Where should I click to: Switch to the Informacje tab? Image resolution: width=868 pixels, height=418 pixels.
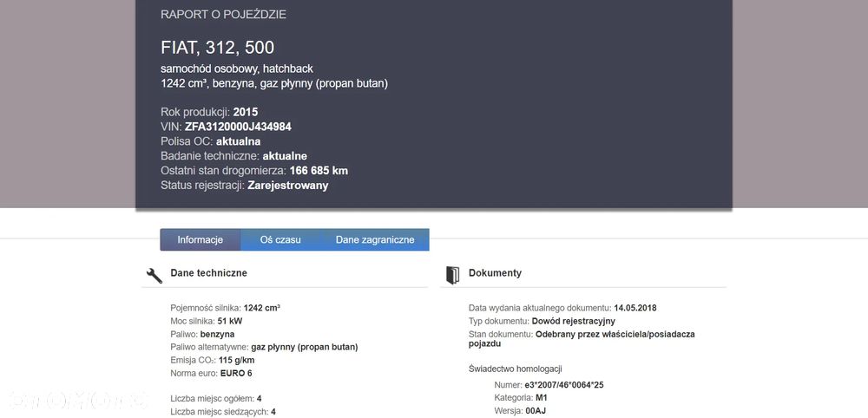(x=201, y=239)
